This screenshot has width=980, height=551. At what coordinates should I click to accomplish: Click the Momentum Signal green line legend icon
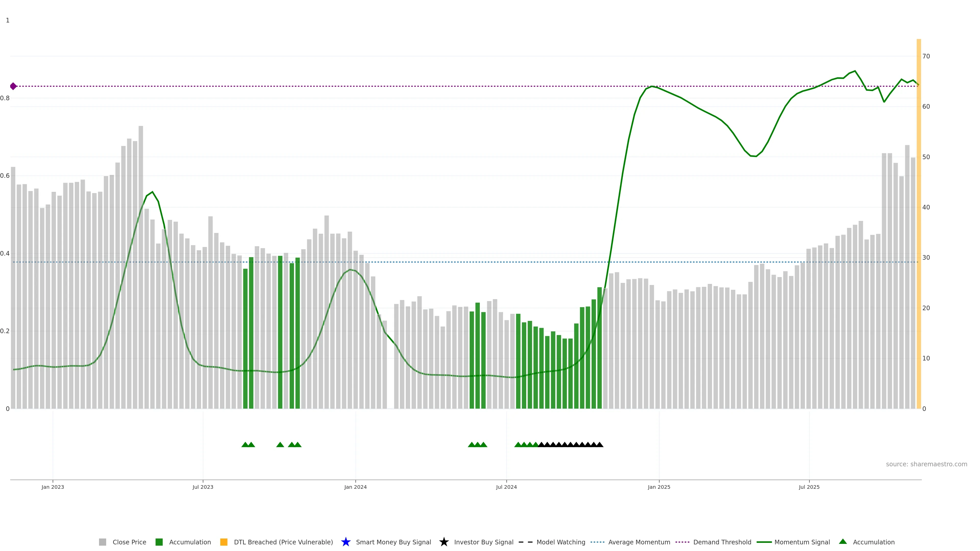(764, 542)
